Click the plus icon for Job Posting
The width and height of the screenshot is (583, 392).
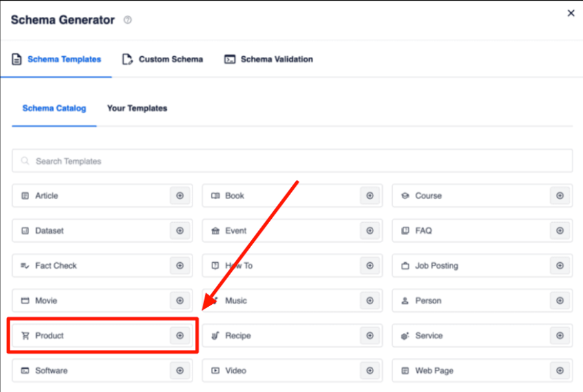(x=560, y=265)
